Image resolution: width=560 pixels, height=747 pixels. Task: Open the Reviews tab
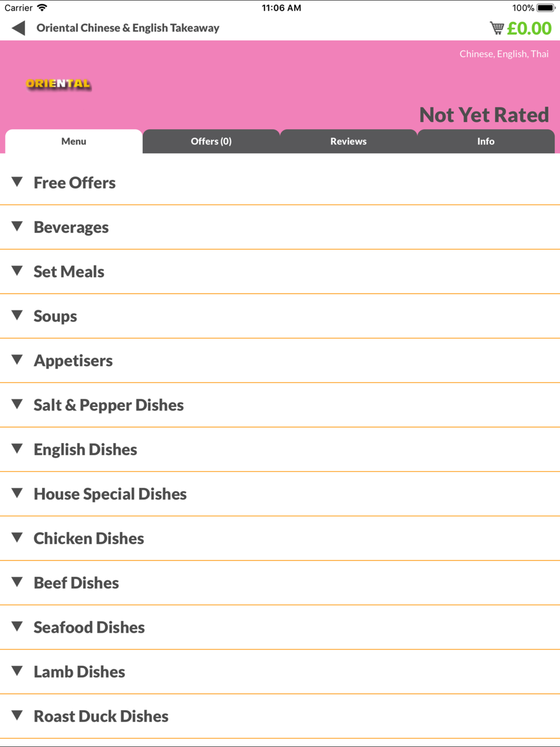pyautogui.click(x=348, y=141)
